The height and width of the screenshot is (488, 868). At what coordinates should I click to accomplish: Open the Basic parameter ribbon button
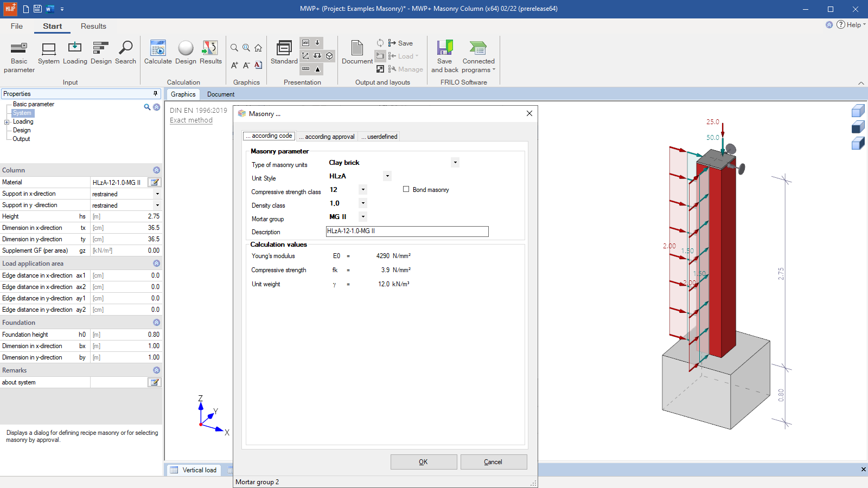pyautogui.click(x=19, y=56)
